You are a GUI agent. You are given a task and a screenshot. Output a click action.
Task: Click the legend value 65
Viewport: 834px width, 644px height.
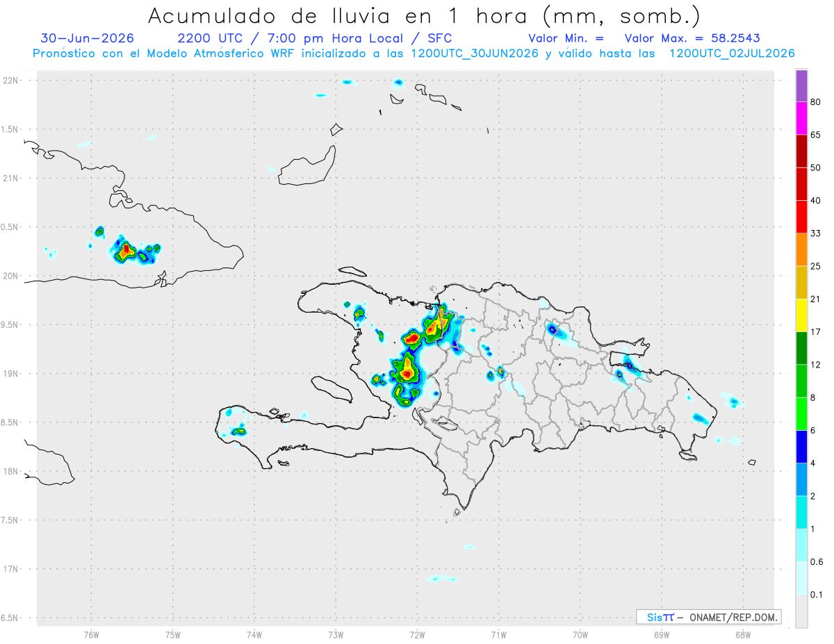[x=816, y=135]
